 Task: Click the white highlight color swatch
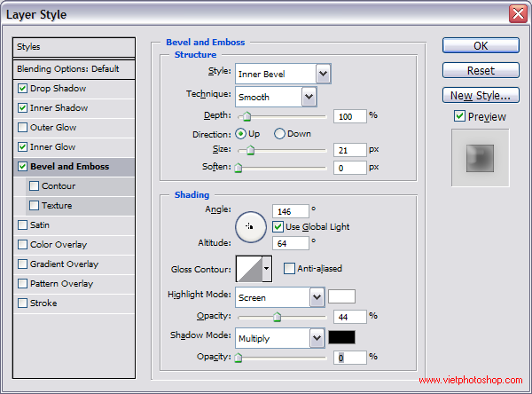coord(341,297)
